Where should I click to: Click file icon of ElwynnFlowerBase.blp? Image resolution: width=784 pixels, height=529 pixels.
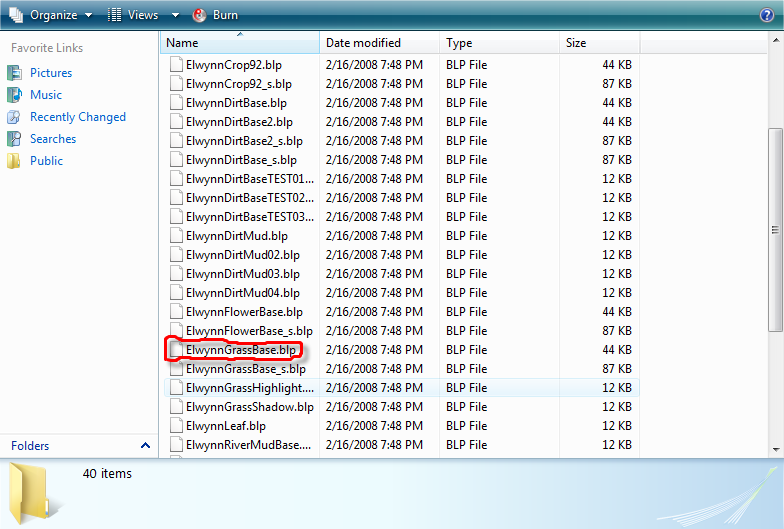click(x=176, y=312)
